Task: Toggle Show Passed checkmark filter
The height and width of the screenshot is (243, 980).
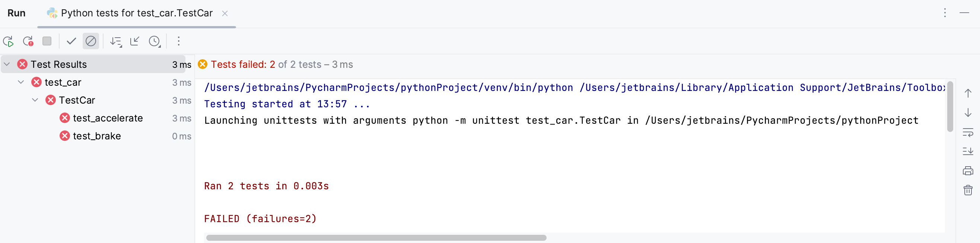Action: [71, 41]
